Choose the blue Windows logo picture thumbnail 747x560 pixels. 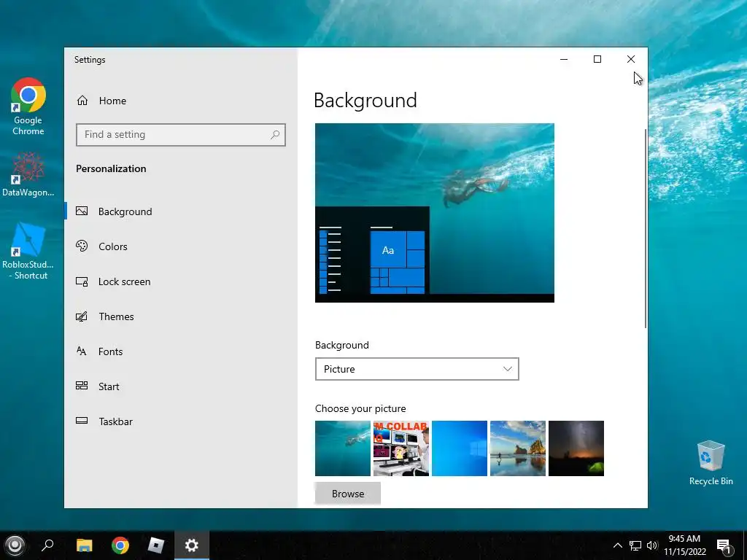pyautogui.click(x=460, y=448)
